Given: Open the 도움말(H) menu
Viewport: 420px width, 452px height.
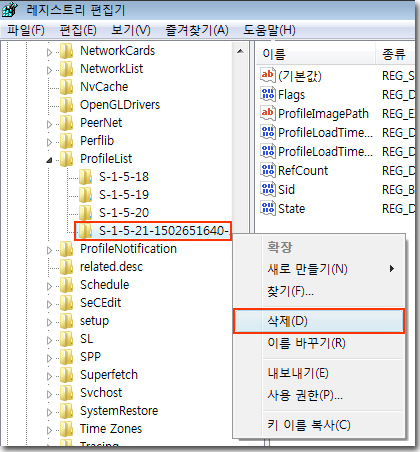Looking at the screenshot, I should tap(269, 30).
